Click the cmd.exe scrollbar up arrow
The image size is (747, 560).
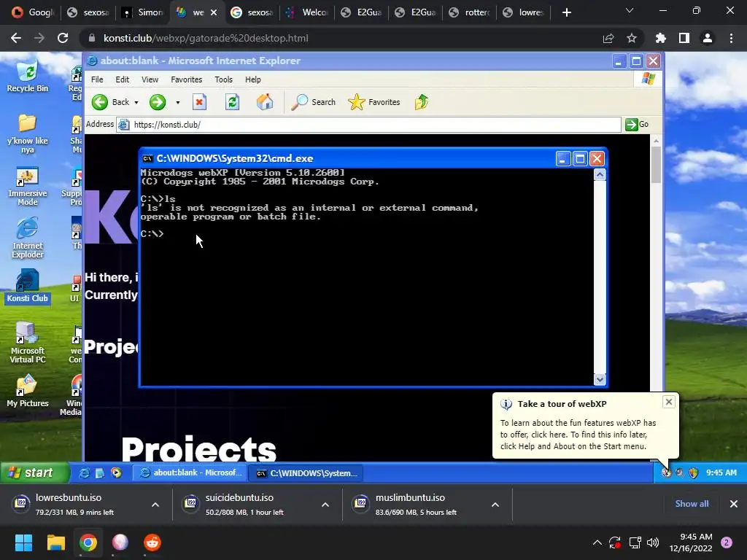[600, 175]
